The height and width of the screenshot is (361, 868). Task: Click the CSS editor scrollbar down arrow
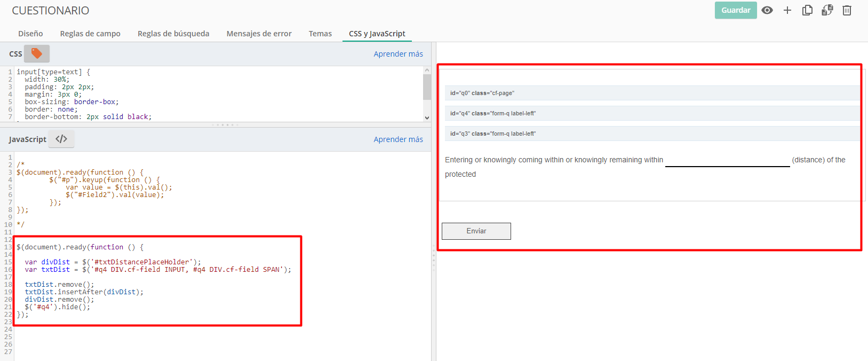(427, 117)
